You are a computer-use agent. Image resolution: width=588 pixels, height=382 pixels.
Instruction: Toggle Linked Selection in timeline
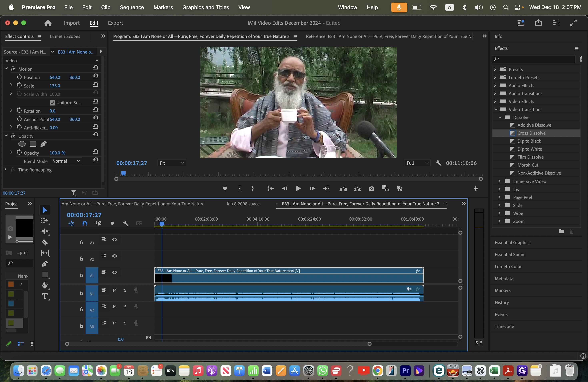point(98,223)
